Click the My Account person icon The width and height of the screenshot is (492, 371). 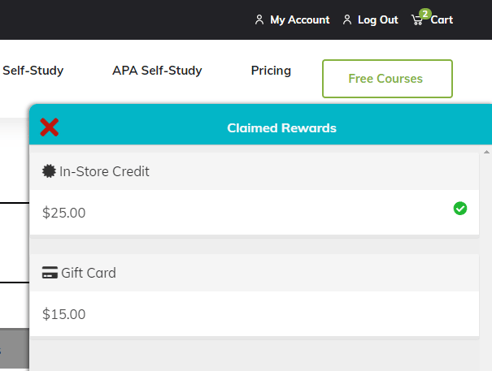[x=259, y=20]
